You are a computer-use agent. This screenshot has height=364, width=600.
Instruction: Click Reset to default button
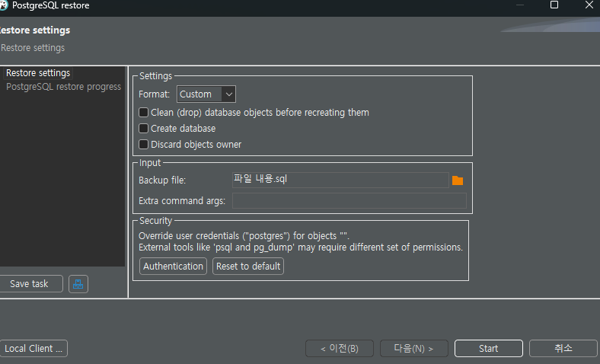click(x=248, y=266)
